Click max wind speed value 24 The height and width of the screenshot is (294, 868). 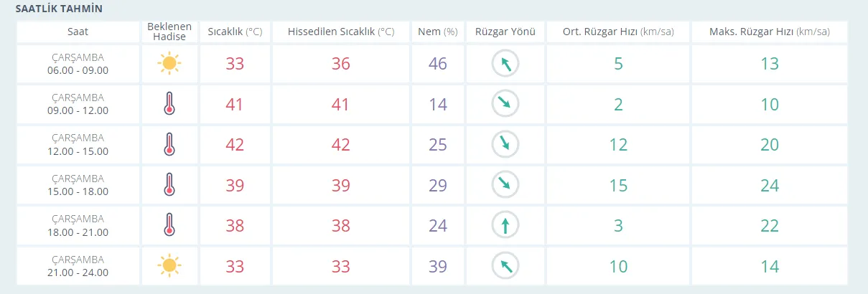[x=769, y=185]
